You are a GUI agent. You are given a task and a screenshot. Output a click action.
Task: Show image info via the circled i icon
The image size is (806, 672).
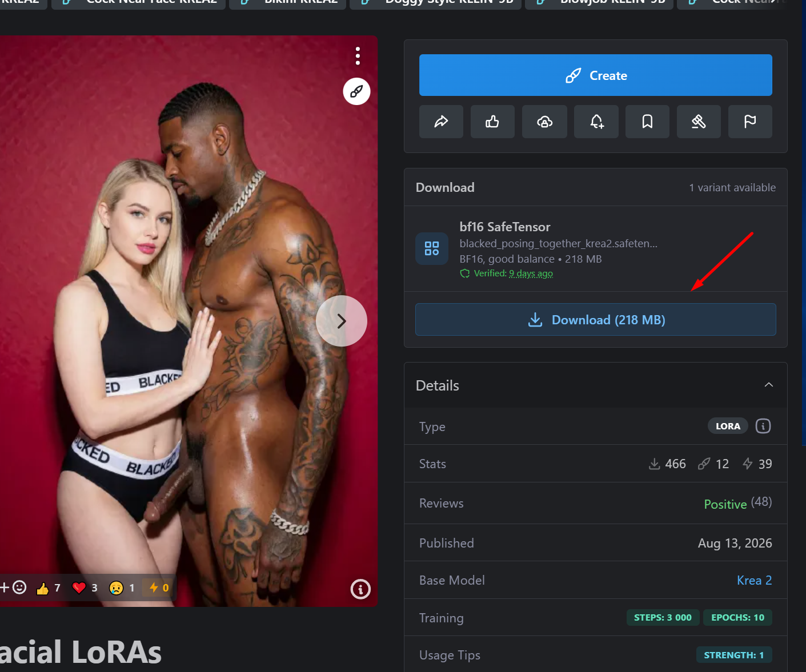[x=360, y=589]
